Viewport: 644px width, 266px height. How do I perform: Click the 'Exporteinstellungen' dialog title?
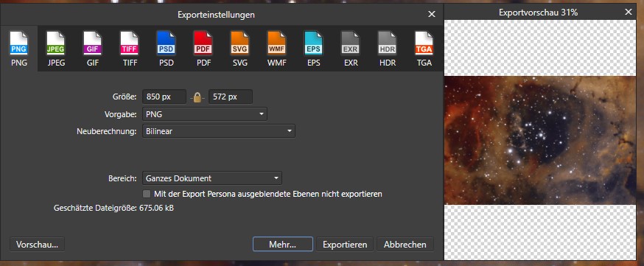(x=216, y=15)
